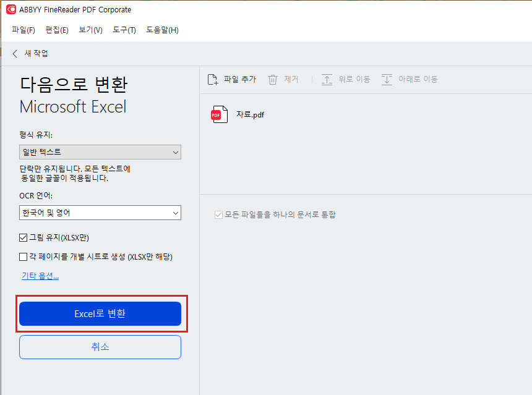Click the 파일 추가 text label
The width and height of the screenshot is (532, 395).
coord(240,79)
